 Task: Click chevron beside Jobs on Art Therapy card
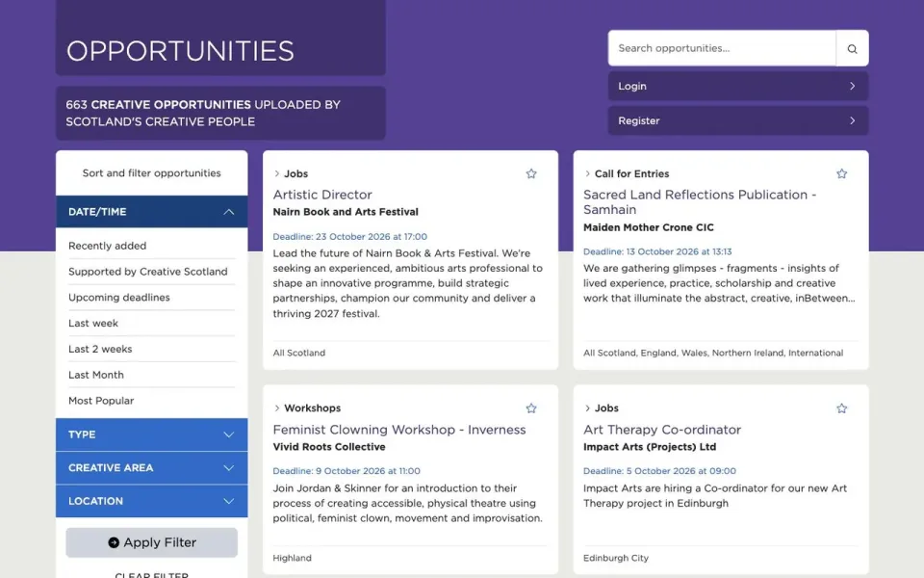tap(587, 408)
